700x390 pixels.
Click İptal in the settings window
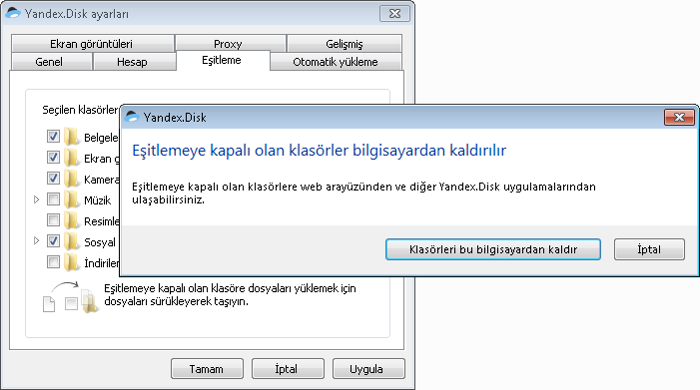[x=288, y=369]
